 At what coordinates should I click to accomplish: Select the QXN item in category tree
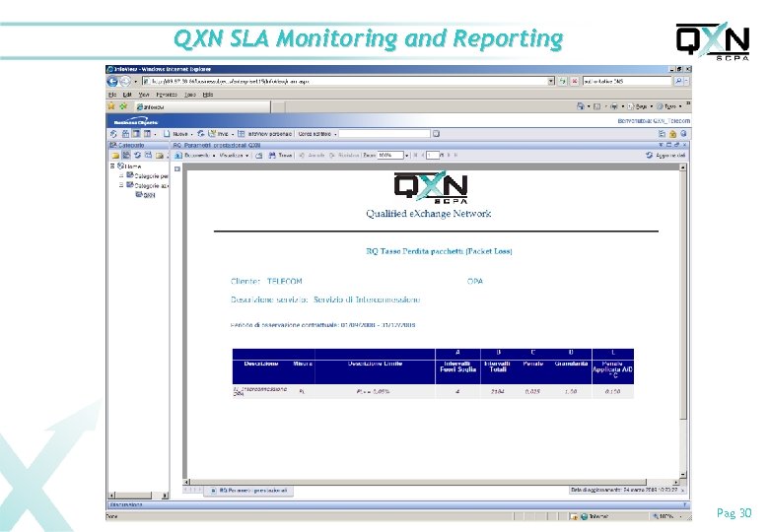click(146, 194)
